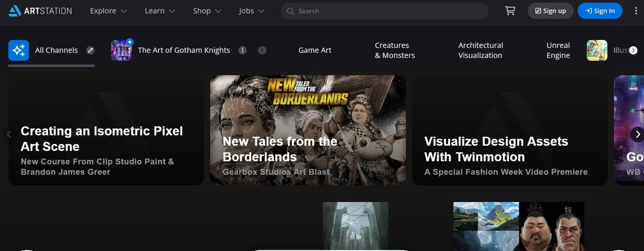Screen dimensions: 644x251
Task: Expand the Shop menu
Action: click(207, 11)
